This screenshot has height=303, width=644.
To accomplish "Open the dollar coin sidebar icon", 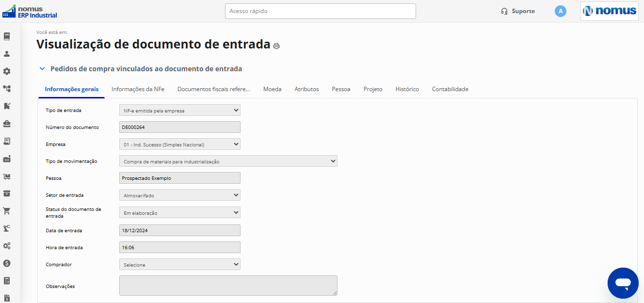I will click(x=7, y=263).
